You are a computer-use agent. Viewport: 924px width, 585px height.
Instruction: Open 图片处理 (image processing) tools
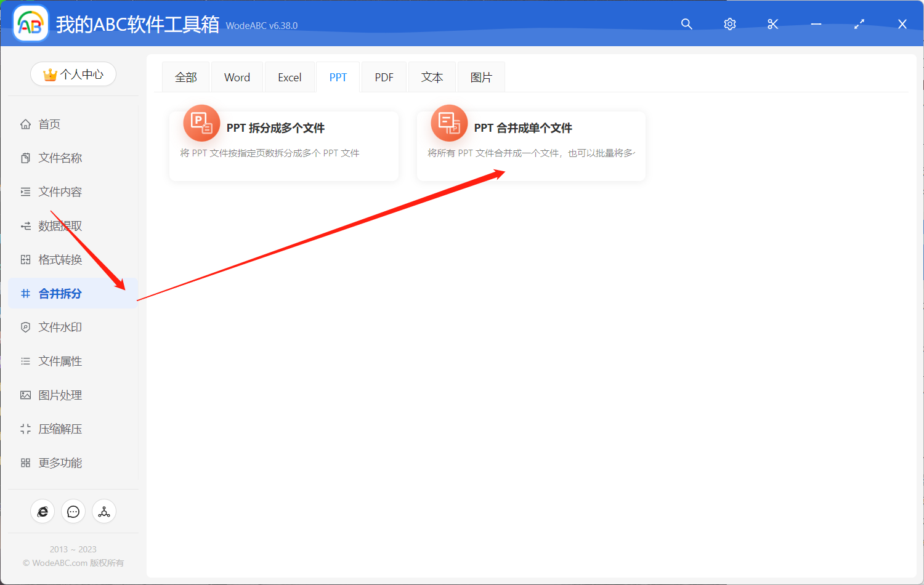(59, 395)
